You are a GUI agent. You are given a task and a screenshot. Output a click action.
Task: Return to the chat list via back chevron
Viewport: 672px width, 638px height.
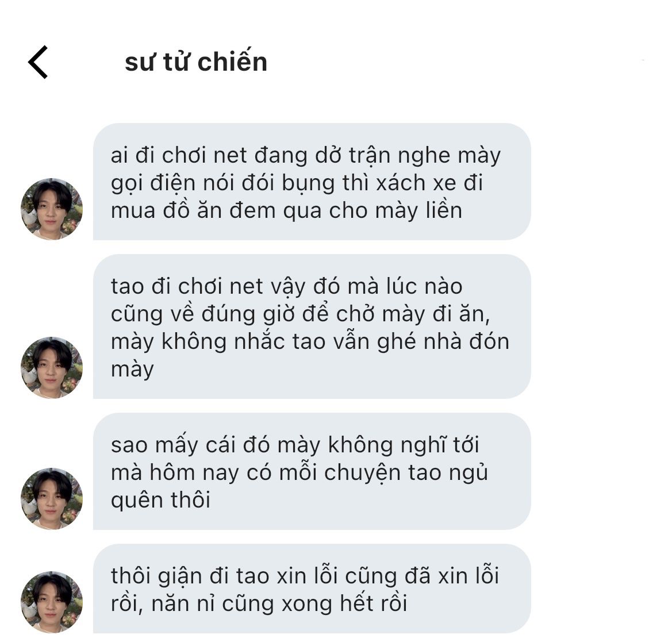pyautogui.click(x=38, y=62)
